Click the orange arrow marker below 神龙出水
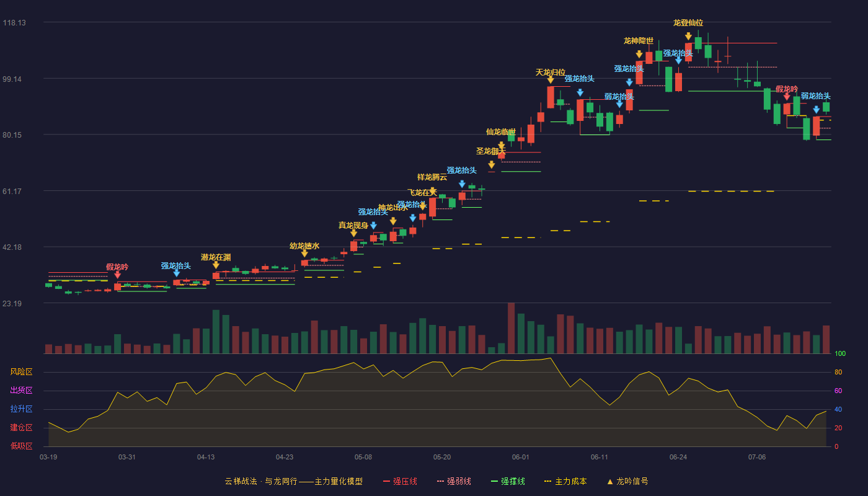 click(393, 221)
